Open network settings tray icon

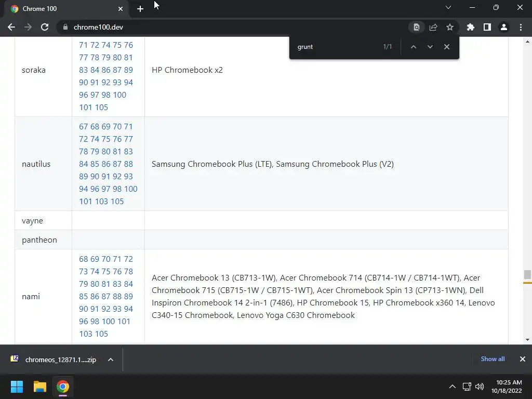467,387
